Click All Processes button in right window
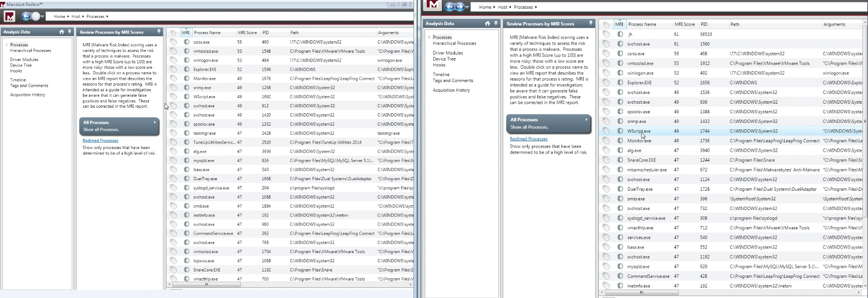The image size is (868, 298). pyautogui.click(x=548, y=123)
